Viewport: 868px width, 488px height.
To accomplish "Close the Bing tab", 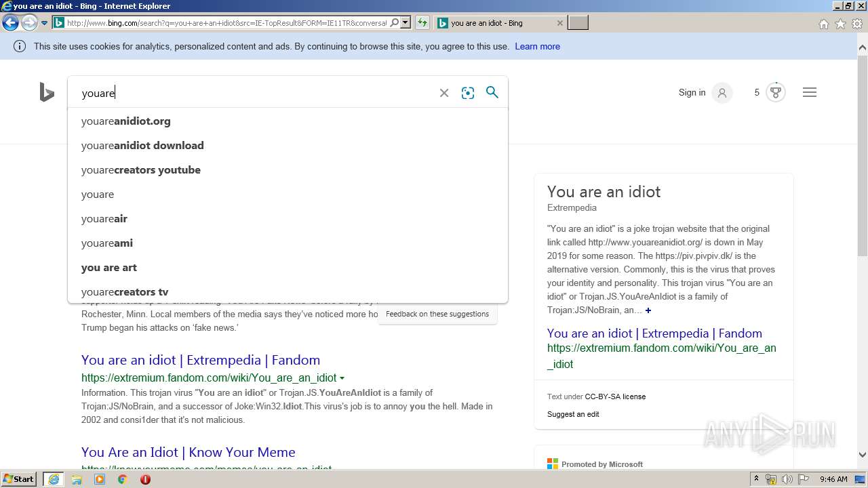I will 559,23.
